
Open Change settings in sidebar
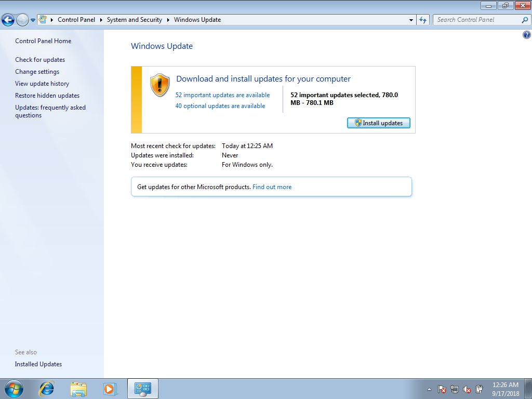click(37, 72)
